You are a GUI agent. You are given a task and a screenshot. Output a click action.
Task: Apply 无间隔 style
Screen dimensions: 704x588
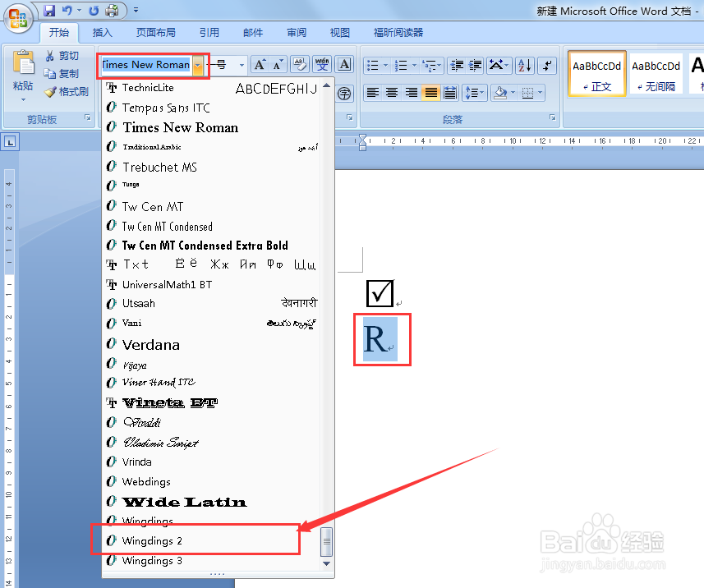(656, 74)
